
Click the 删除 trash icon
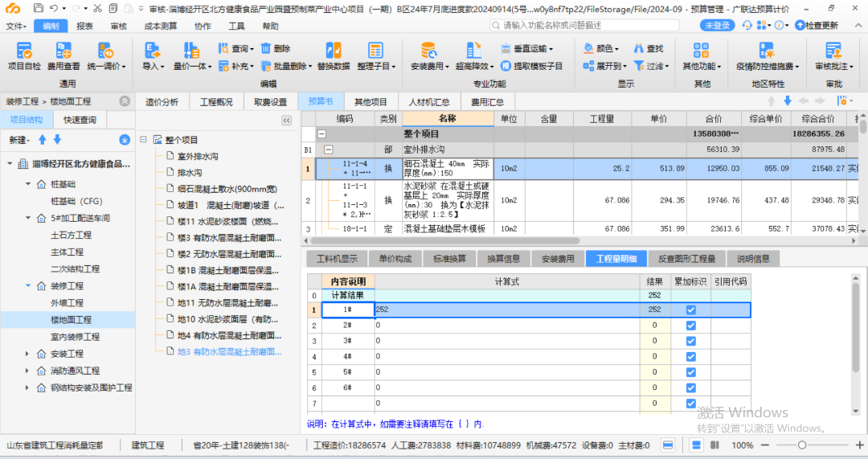pos(266,49)
